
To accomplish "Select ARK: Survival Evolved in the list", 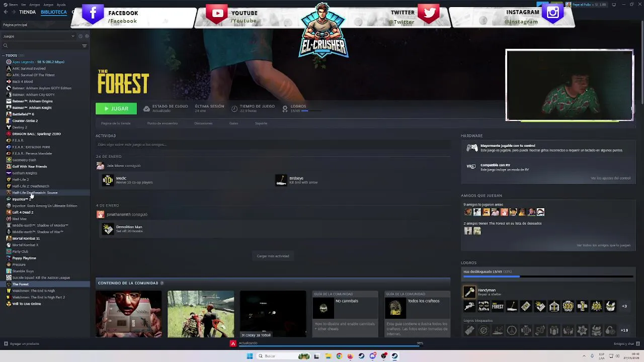I will 29,68.
